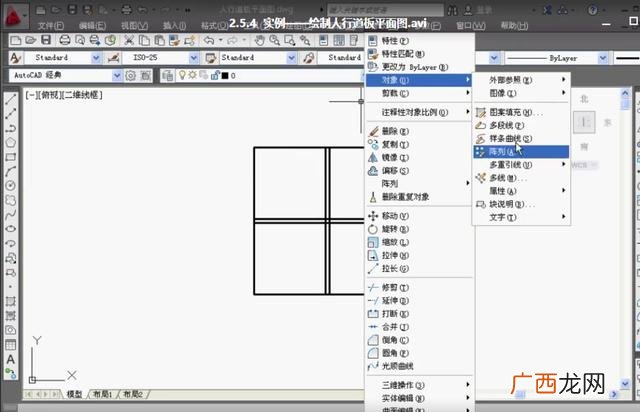Click the 北 direction on ViewCube
The height and width of the screenshot is (412, 640).
pos(584,99)
